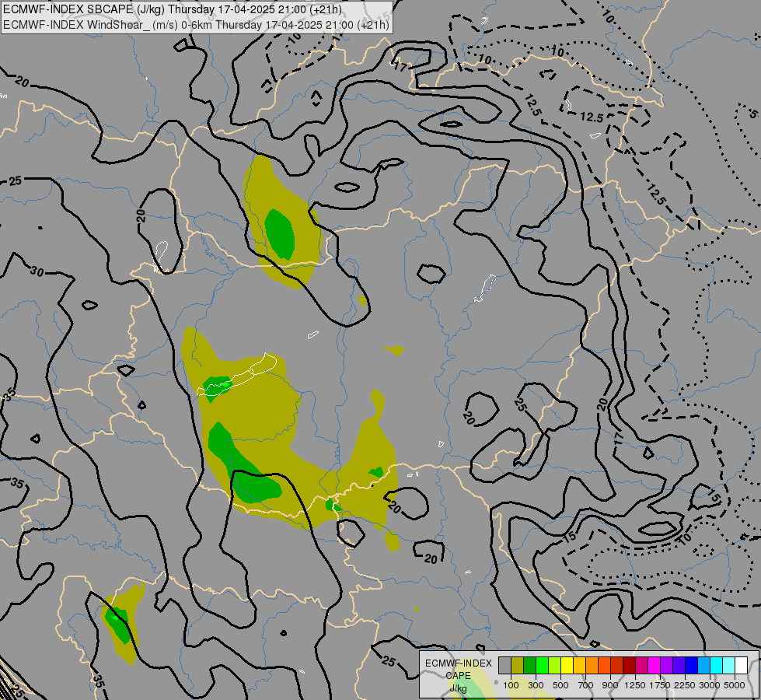Click the WindShear 0-6km title line
Viewport: 761px width, 700px height.
pos(196,24)
